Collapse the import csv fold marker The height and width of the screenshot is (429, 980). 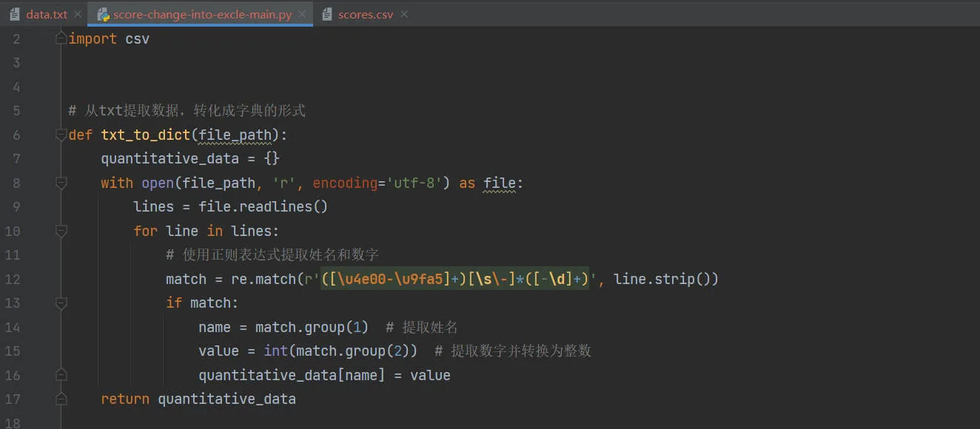(x=61, y=39)
